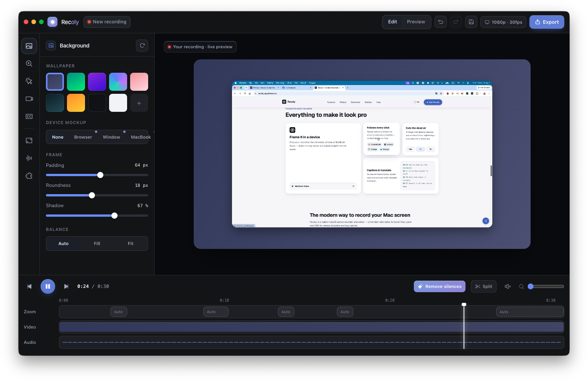Select None device mockup
Image resolution: width=588 pixels, height=381 pixels.
coord(58,137)
